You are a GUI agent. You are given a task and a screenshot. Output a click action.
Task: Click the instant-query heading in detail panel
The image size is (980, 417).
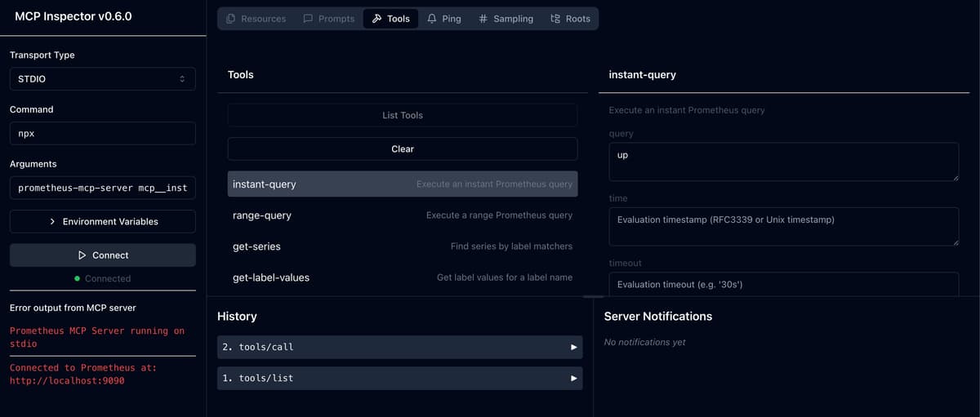tap(643, 74)
